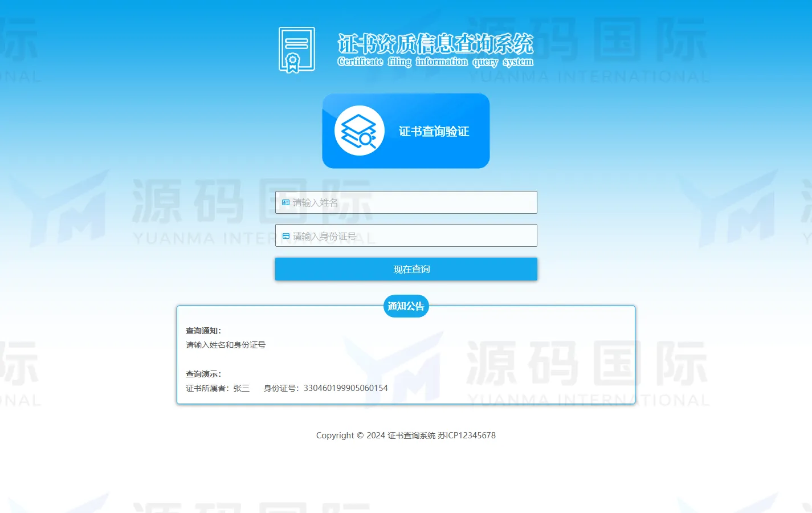
Task: Focus the 请输入姓名 name input field
Action: click(x=406, y=202)
